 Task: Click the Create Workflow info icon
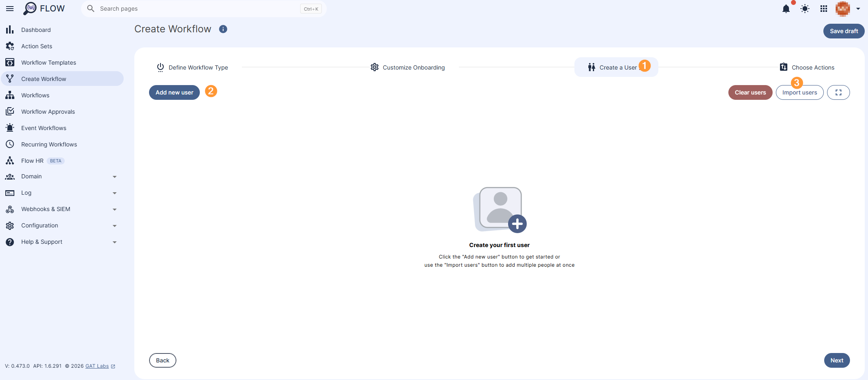pos(223,29)
